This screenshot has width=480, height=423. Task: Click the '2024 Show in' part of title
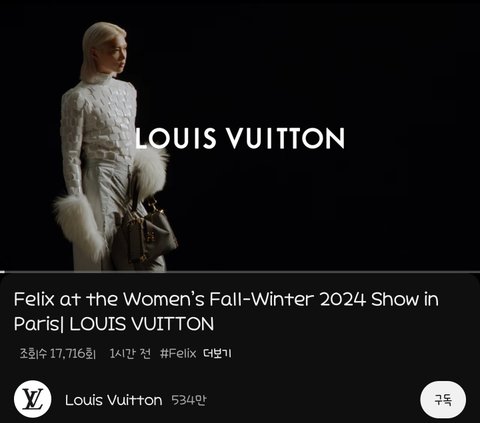point(379,299)
